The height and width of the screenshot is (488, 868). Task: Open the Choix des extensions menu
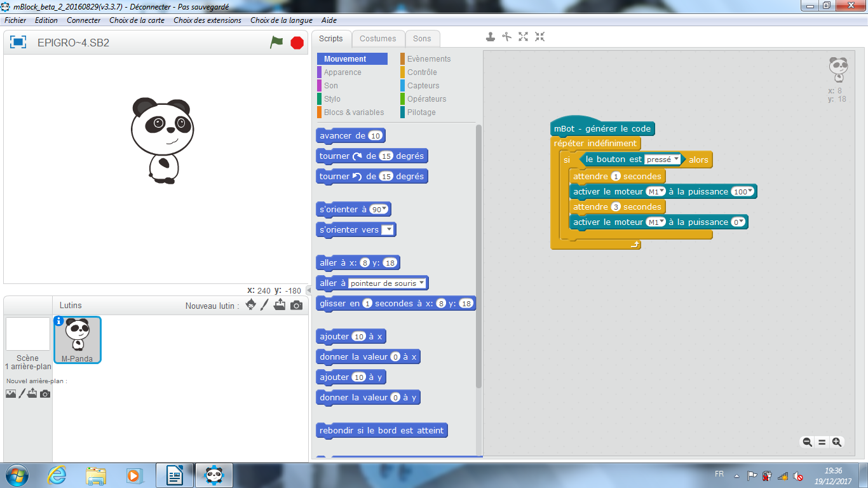tap(208, 20)
